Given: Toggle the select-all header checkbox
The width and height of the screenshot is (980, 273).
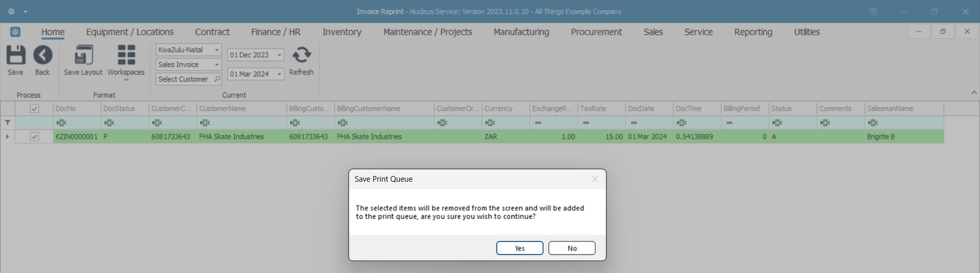Looking at the screenshot, I should 34,109.
